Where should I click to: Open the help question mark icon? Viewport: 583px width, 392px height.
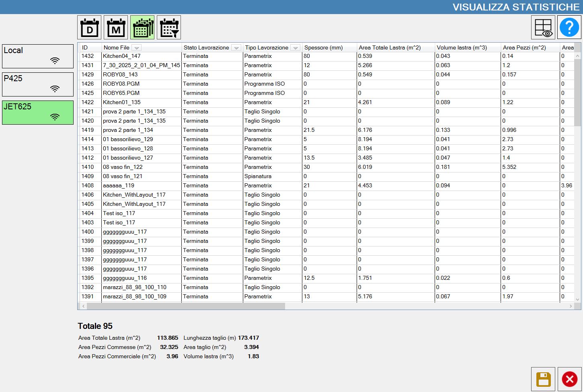(x=569, y=27)
